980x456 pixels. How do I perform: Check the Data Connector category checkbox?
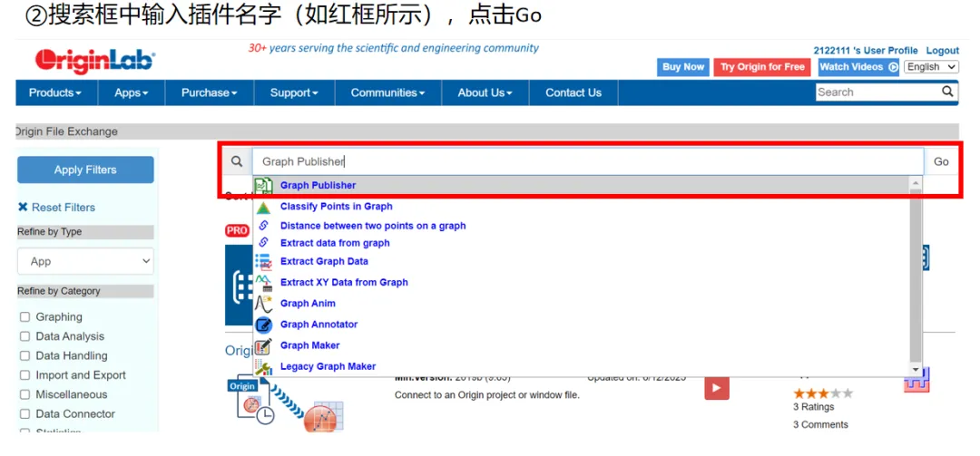(25, 414)
